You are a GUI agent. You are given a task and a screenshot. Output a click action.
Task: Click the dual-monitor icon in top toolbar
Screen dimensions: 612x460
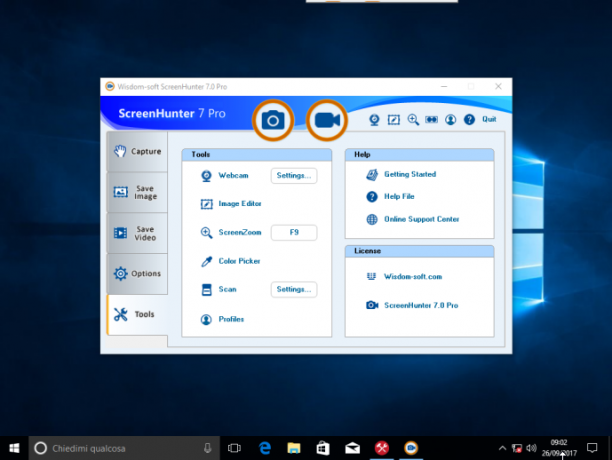(431, 119)
